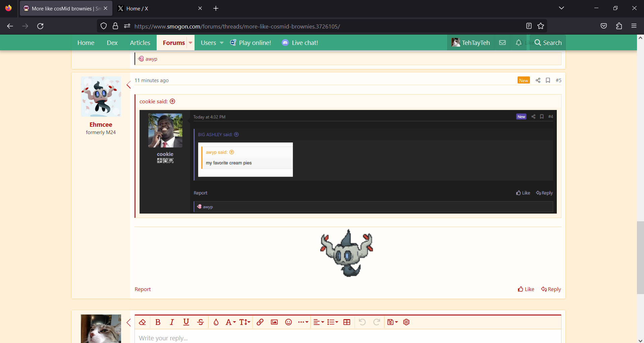Open the Save to Pocket icon

pos(604,26)
